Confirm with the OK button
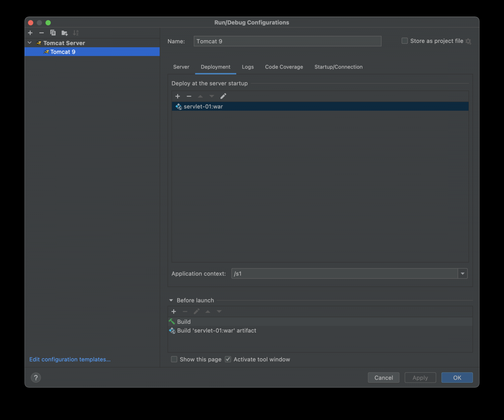 click(x=457, y=377)
